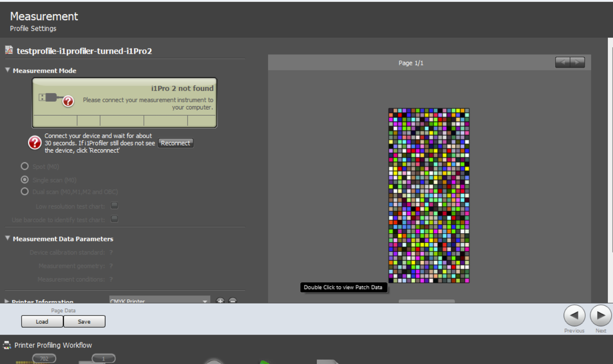Click the Load page data button
Image resolution: width=613 pixels, height=364 pixels.
[42, 322]
